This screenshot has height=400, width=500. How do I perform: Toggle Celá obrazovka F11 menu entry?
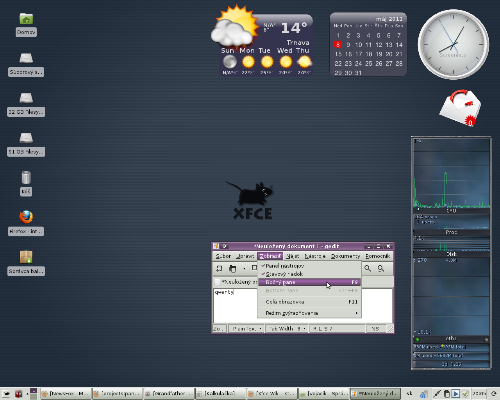pos(309,302)
